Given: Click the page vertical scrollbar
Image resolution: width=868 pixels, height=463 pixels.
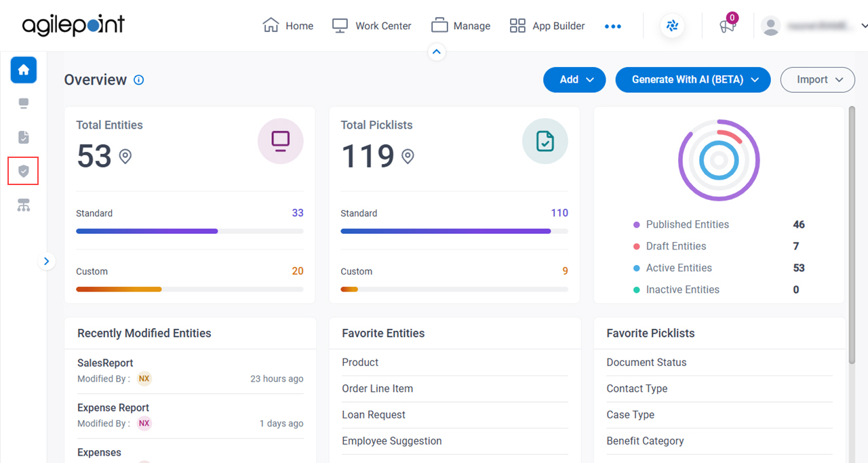Looking at the screenshot, I should pos(852,234).
